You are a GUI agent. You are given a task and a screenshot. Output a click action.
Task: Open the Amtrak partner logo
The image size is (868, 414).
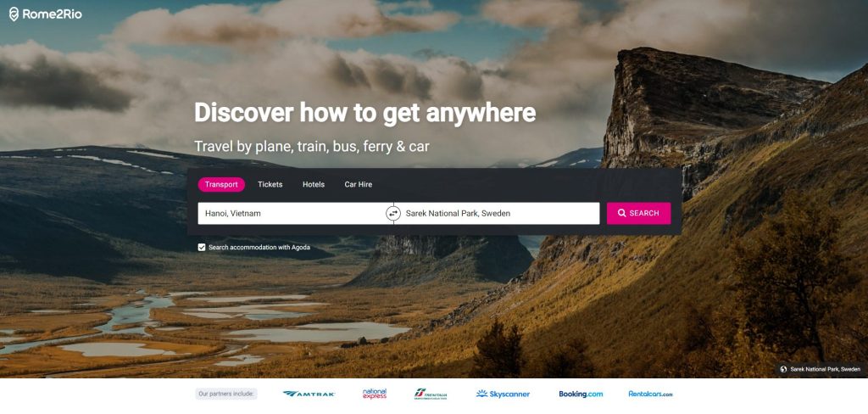click(x=309, y=394)
